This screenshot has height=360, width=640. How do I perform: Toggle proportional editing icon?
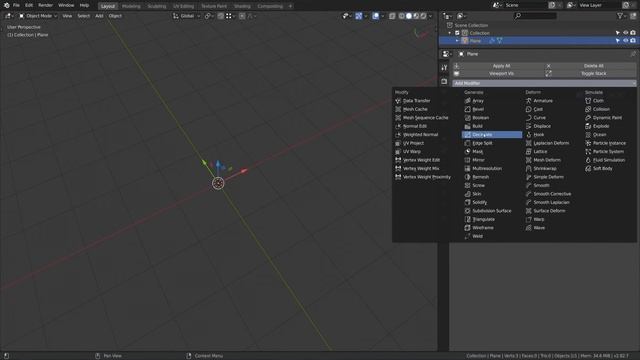(x=242, y=16)
